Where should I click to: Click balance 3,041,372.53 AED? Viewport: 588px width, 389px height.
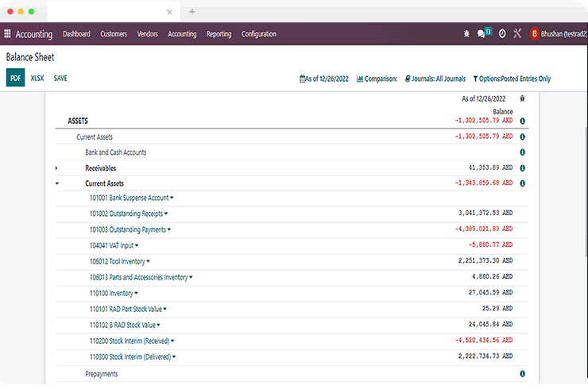point(485,213)
